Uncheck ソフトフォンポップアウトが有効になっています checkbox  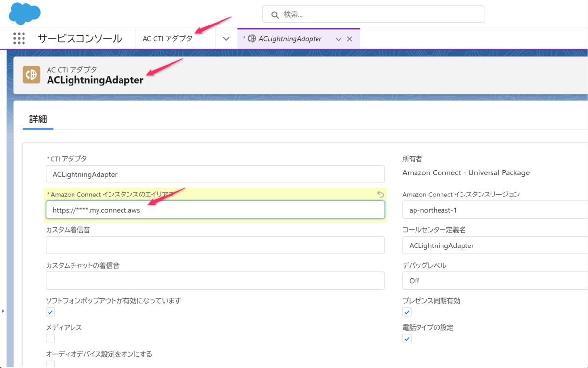(x=50, y=312)
